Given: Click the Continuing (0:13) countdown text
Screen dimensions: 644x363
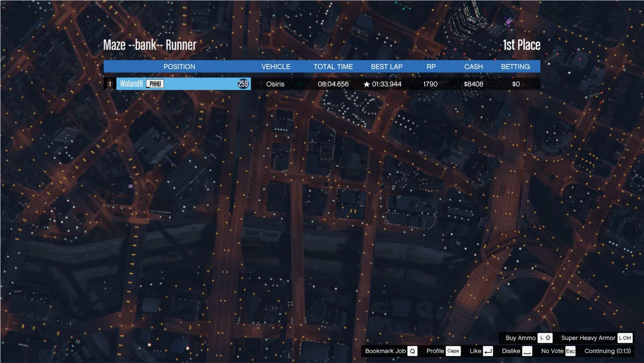Looking at the screenshot, I should [x=607, y=351].
